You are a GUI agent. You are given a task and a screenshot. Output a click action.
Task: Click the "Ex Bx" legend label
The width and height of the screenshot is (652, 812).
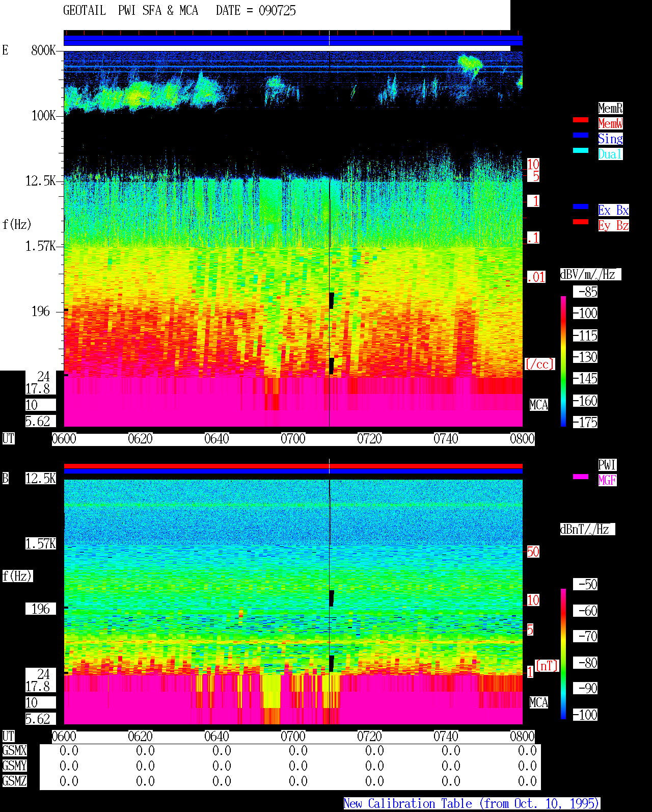[613, 210]
